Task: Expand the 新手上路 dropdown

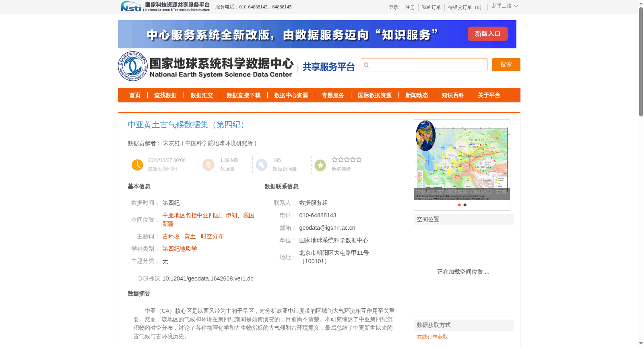Action: point(505,6)
